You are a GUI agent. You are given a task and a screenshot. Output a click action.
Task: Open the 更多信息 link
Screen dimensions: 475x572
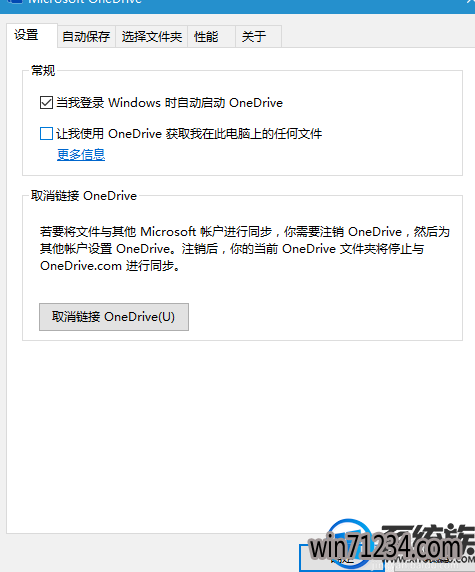tap(81, 155)
